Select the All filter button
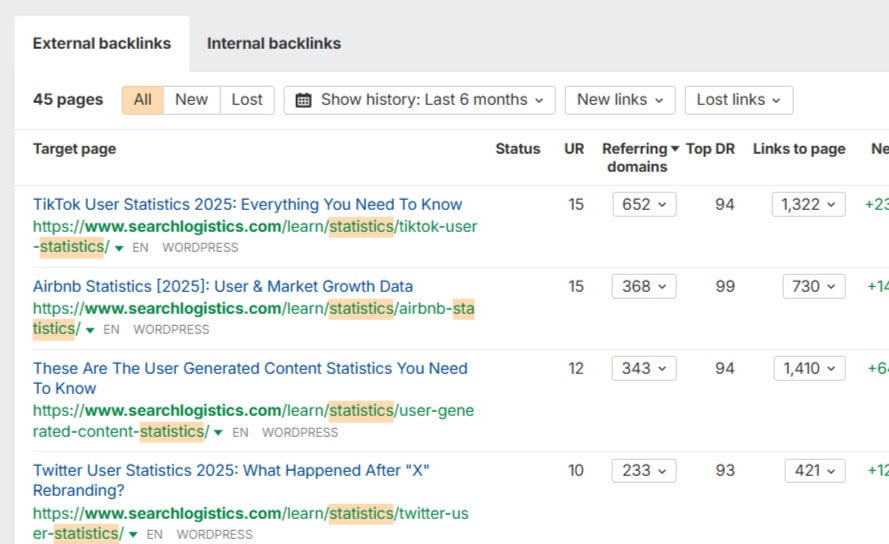 click(x=143, y=100)
